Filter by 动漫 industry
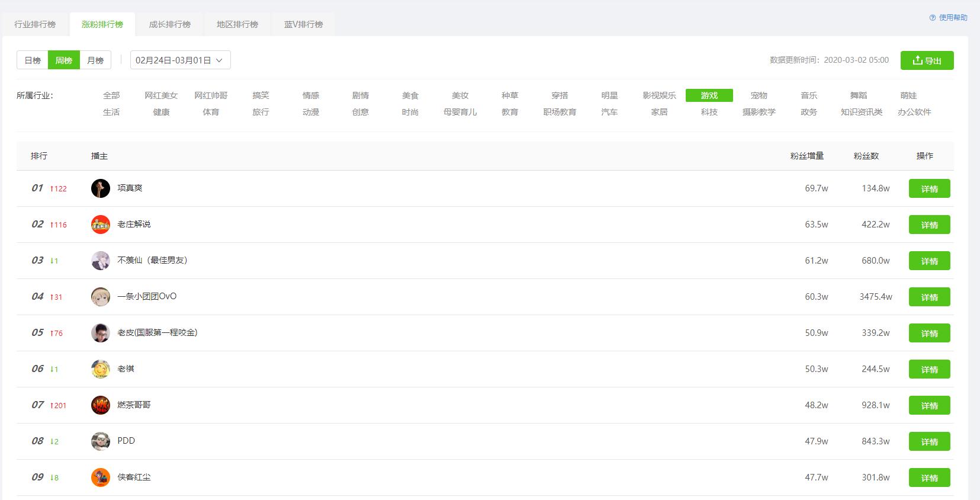The width and height of the screenshot is (980, 500). 311,112
